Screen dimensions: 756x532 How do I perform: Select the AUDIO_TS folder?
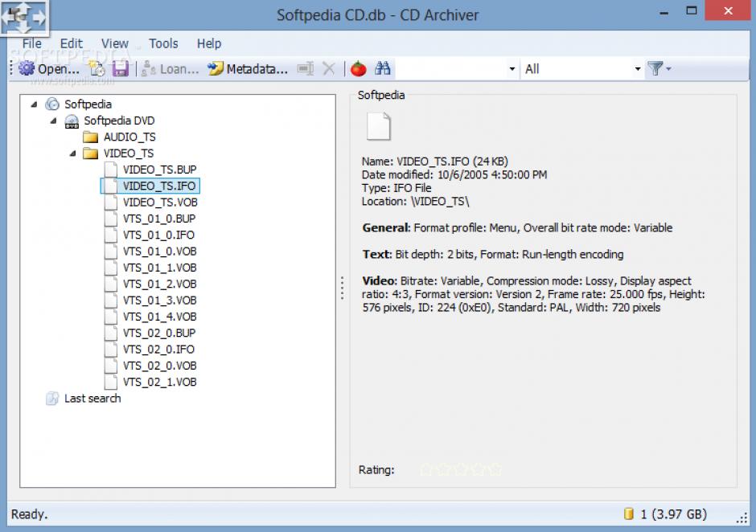point(129,137)
